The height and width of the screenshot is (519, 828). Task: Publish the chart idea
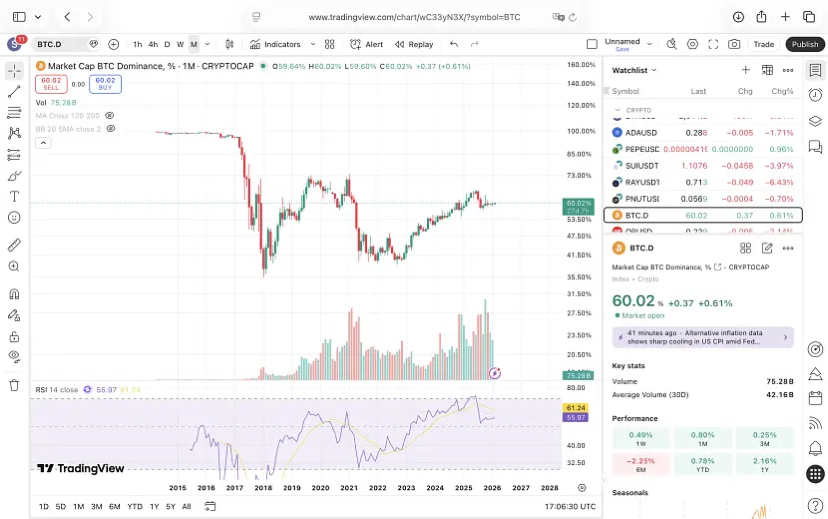(805, 44)
